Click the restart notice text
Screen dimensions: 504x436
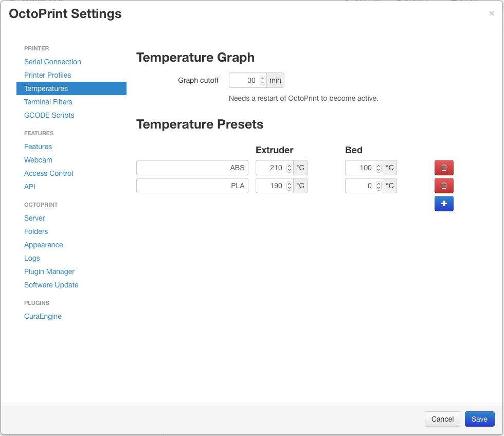click(x=303, y=98)
